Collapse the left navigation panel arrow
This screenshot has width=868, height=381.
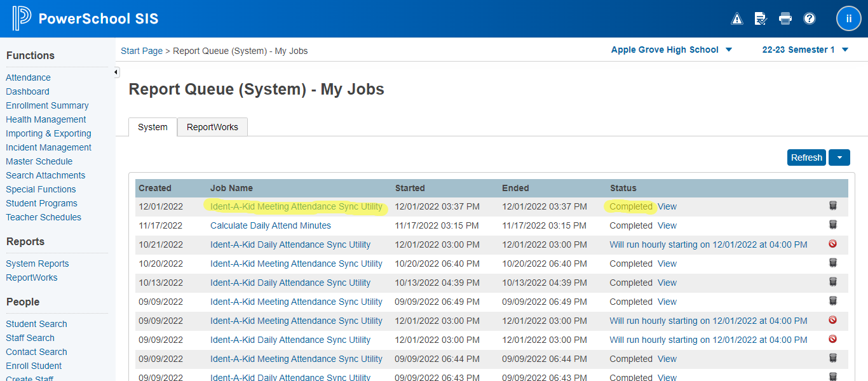[x=116, y=72]
